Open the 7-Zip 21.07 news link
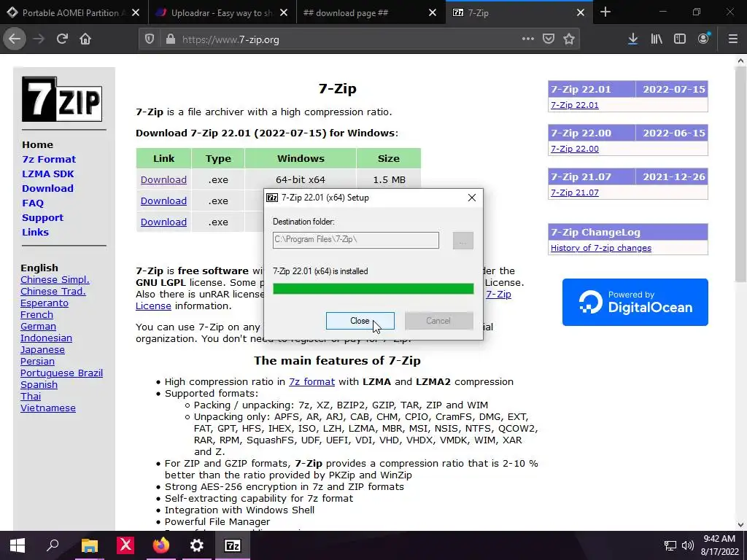 tap(575, 192)
